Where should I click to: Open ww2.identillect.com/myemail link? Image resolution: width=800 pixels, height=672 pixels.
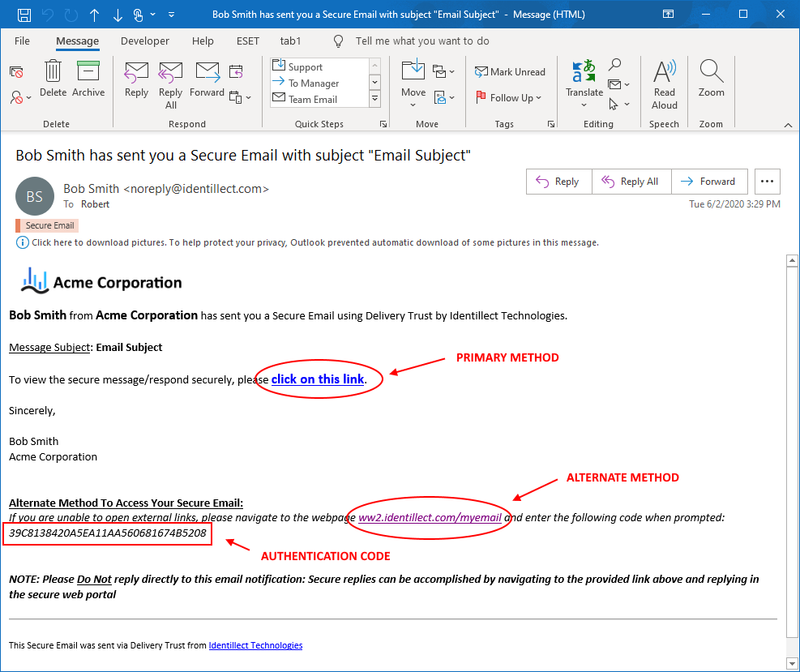(x=430, y=517)
